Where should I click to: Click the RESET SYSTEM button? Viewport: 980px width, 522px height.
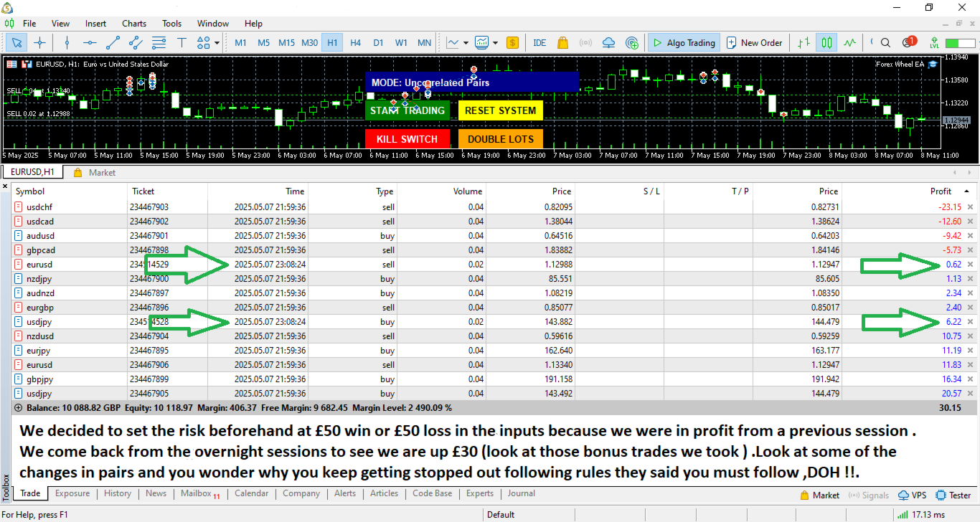(x=501, y=110)
